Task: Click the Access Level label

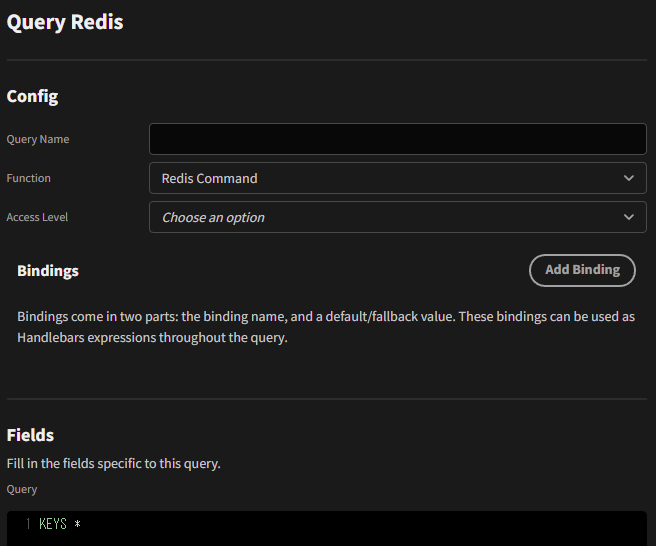Action: click(x=37, y=217)
